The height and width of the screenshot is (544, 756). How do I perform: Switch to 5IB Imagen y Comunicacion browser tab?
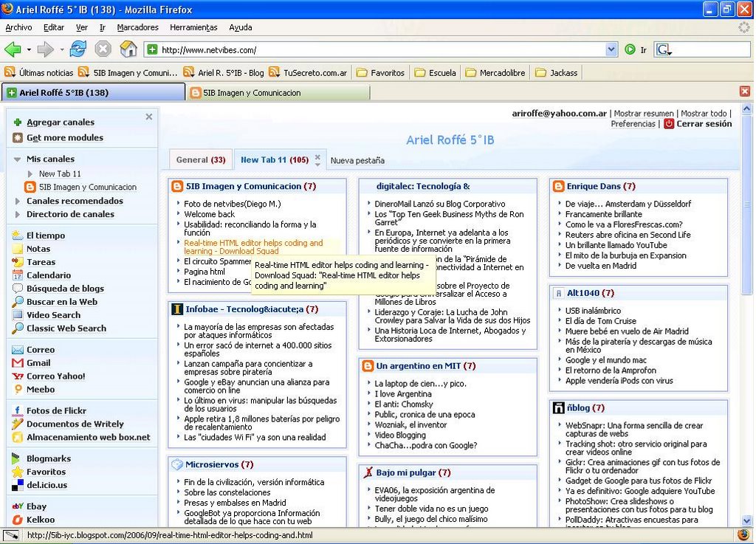coord(279,92)
